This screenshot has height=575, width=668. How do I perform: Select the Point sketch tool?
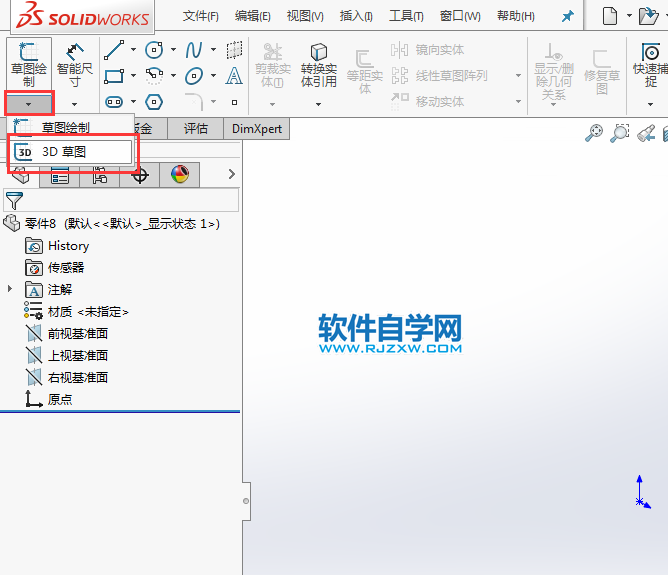coord(234,102)
